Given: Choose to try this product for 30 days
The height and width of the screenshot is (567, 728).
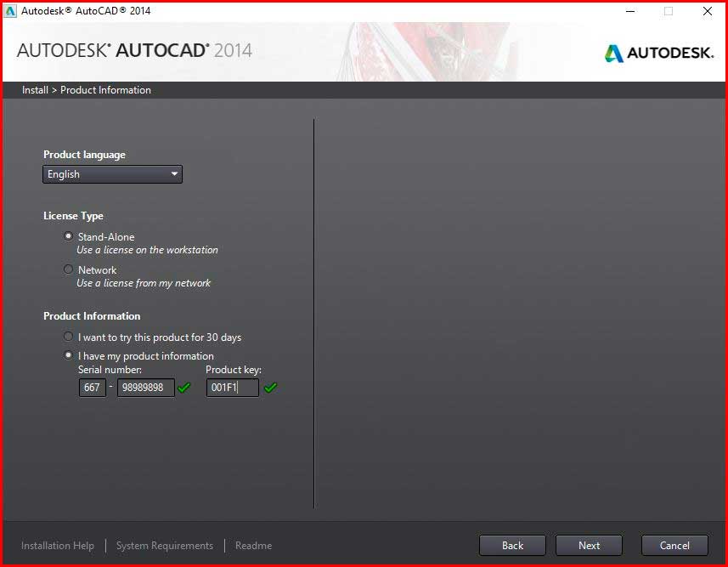Looking at the screenshot, I should (x=68, y=336).
